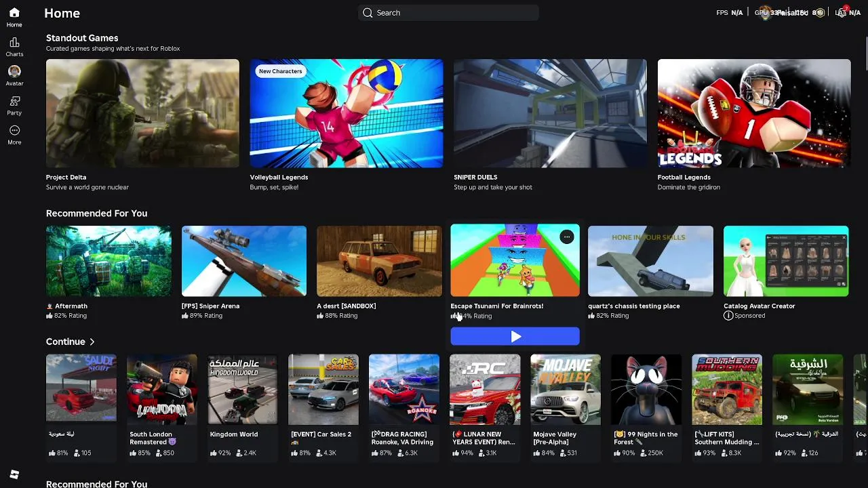
Task: Open the Avatar editor from the sidebar
Action: coord(14,76)
